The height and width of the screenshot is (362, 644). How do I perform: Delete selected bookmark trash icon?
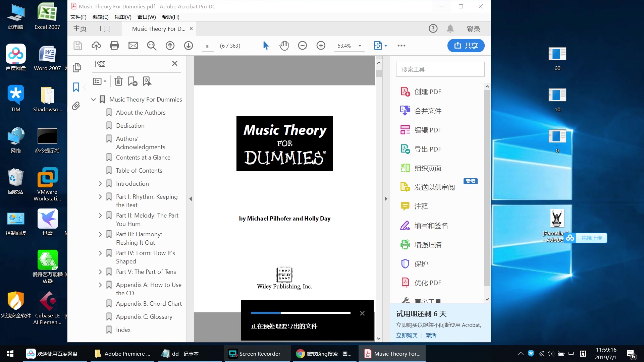pyautogui.click(x=118, y=81)
